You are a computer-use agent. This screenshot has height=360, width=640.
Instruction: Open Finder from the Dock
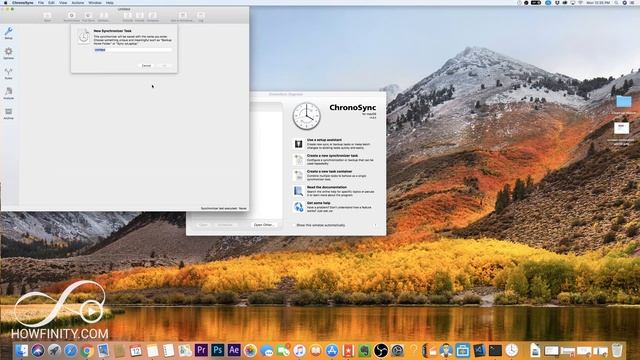(x=21, y=350)
